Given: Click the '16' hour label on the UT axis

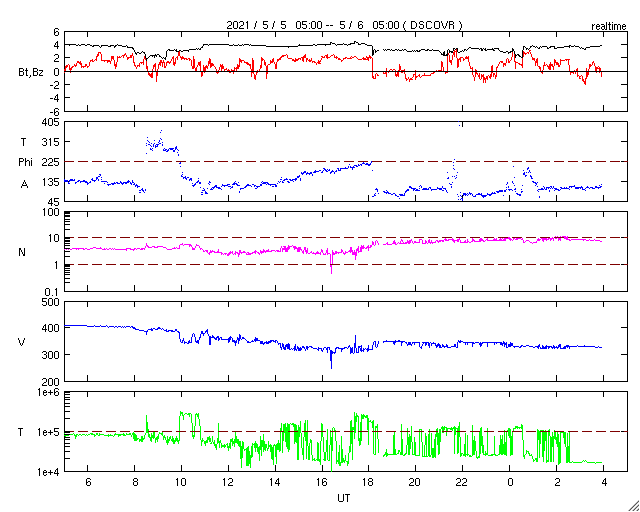Looking at the screenshot, I should [322, 483].
